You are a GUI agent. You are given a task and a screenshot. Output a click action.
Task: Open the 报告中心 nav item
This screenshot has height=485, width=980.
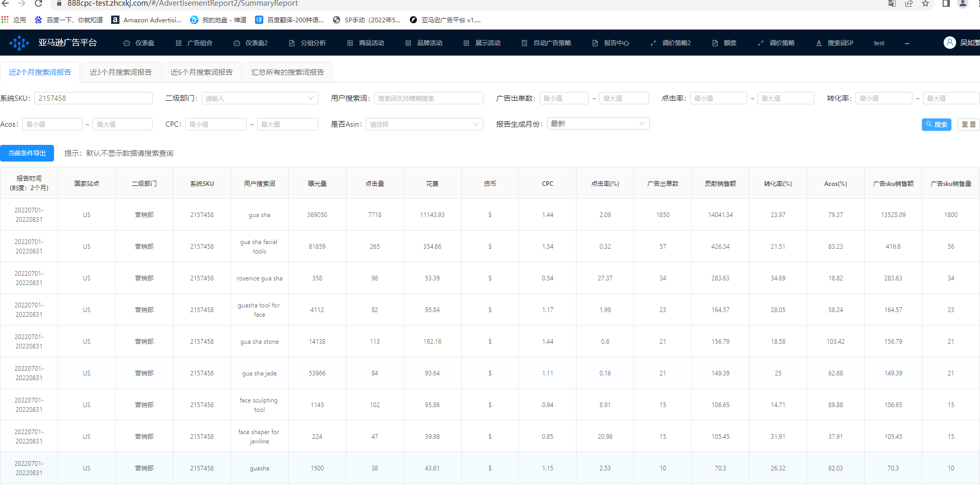(611, 43)
